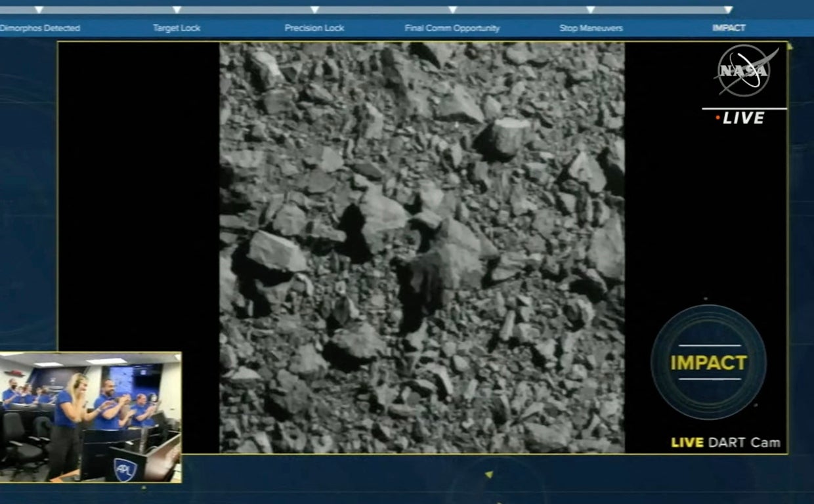This screenshot has width=814, height=504.
Task: Click the triangle marker above Final Comm Opportunity
Action: click(452, 10)
